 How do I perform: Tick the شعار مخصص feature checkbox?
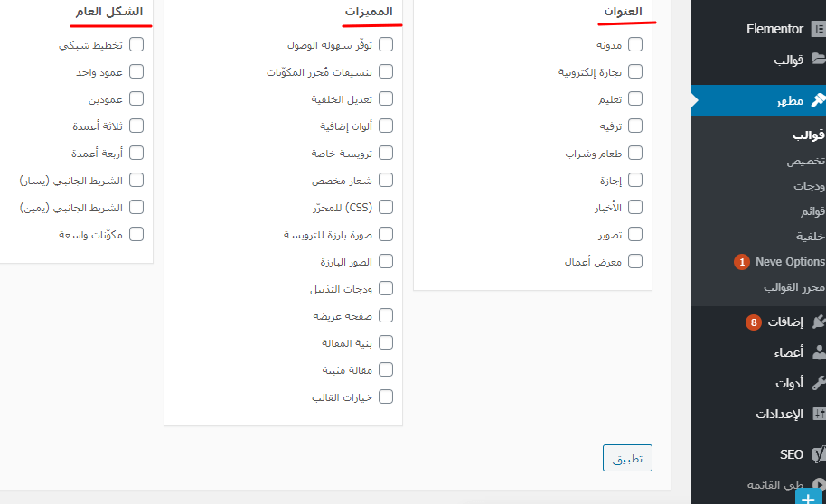[x=387, y=180]
